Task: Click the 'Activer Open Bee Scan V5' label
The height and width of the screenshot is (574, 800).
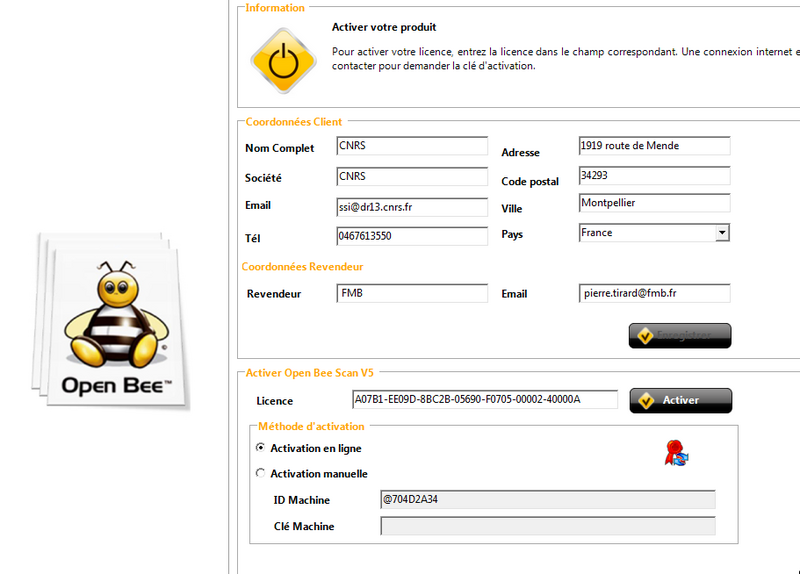Action: click(309, 373)
